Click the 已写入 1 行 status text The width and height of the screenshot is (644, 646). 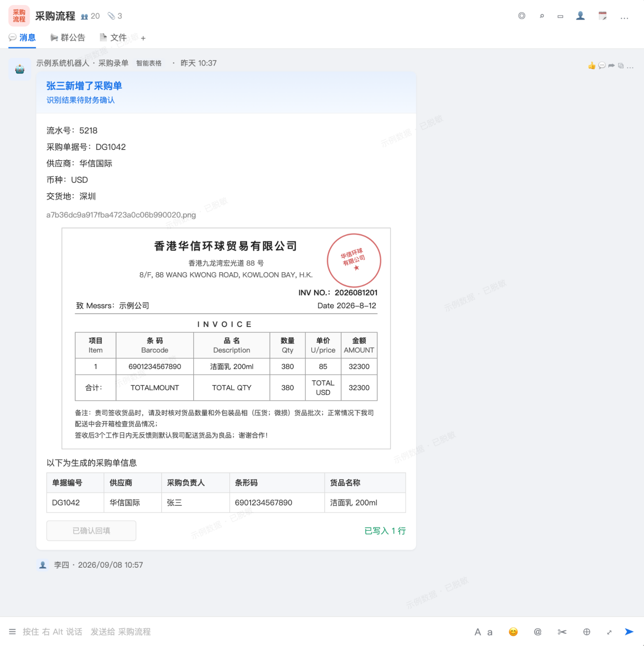tap(385, 531)
